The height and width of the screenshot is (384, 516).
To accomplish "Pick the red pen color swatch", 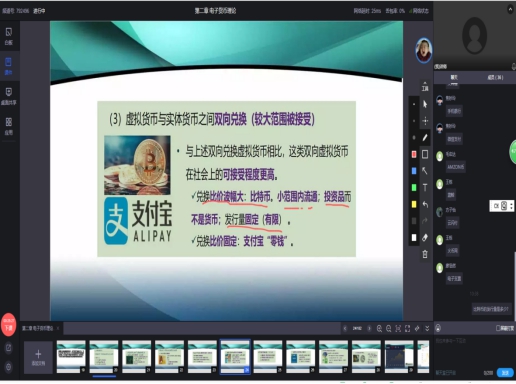I will click(x=414, y=154).
